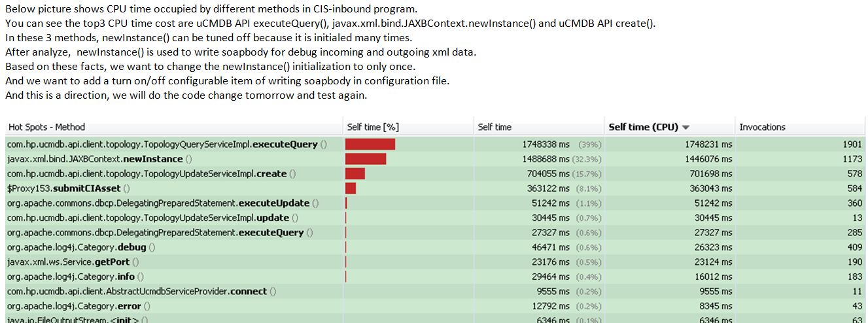Click the red bar in the newInstance row

[366, 159]
